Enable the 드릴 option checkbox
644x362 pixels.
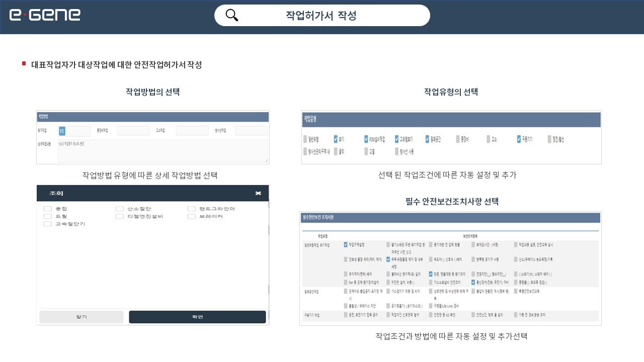(48, 216)
